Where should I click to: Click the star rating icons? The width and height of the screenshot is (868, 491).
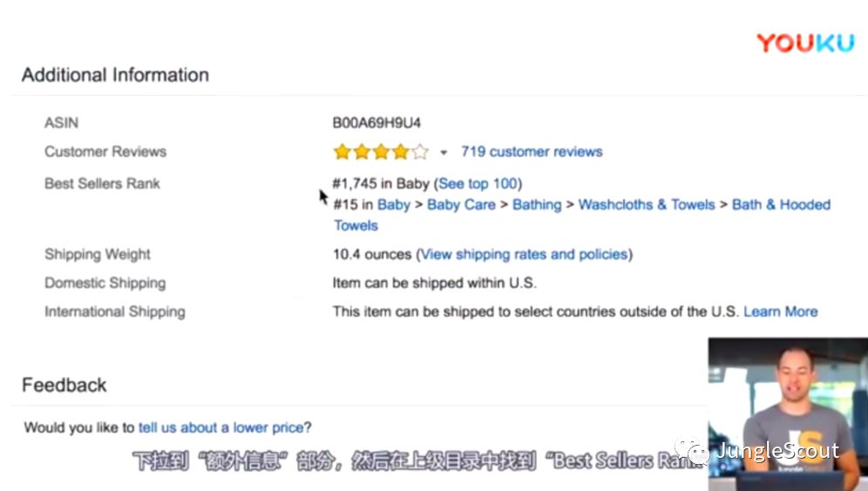coord(380,153)
